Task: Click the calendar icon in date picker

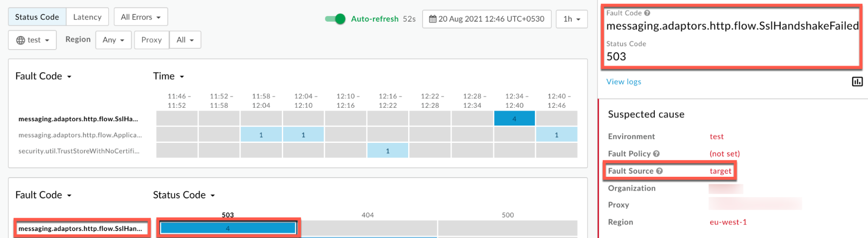Action: (432, 19)
